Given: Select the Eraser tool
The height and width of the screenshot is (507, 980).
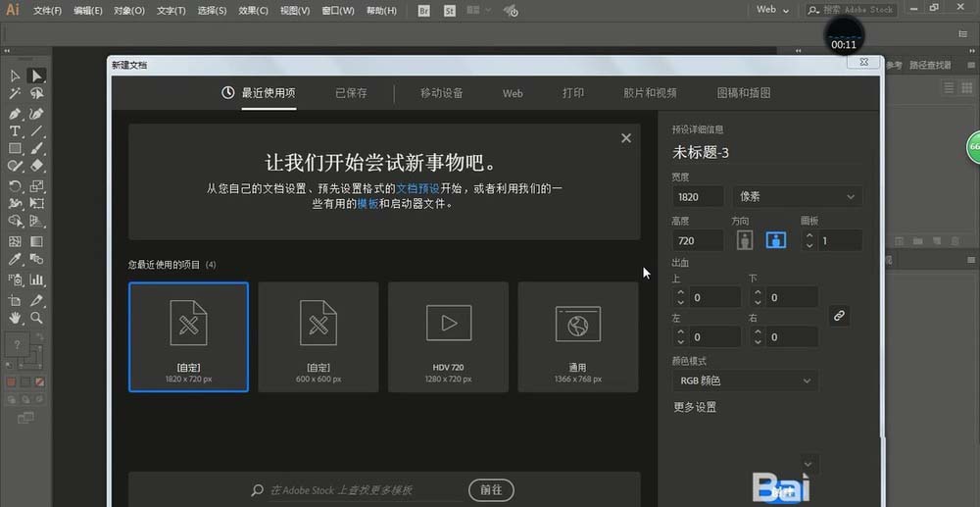Looking at the screenshot, I should 37,166.
